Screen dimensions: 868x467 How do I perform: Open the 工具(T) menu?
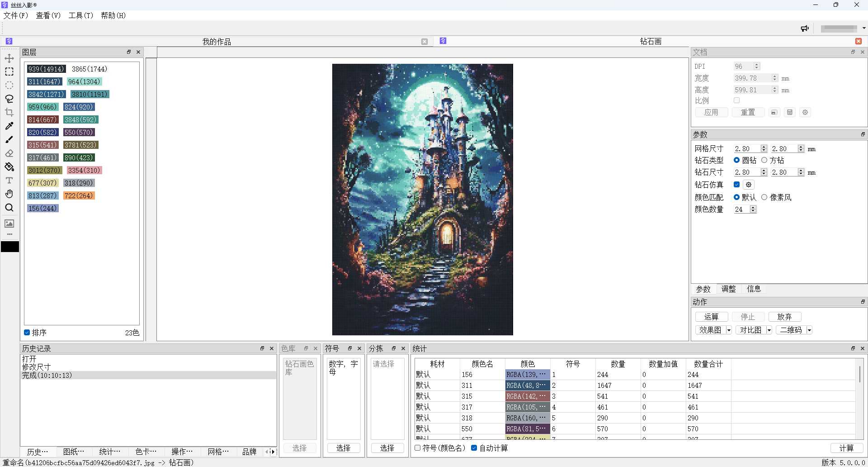pyautogui.click(x=80, y=15)
